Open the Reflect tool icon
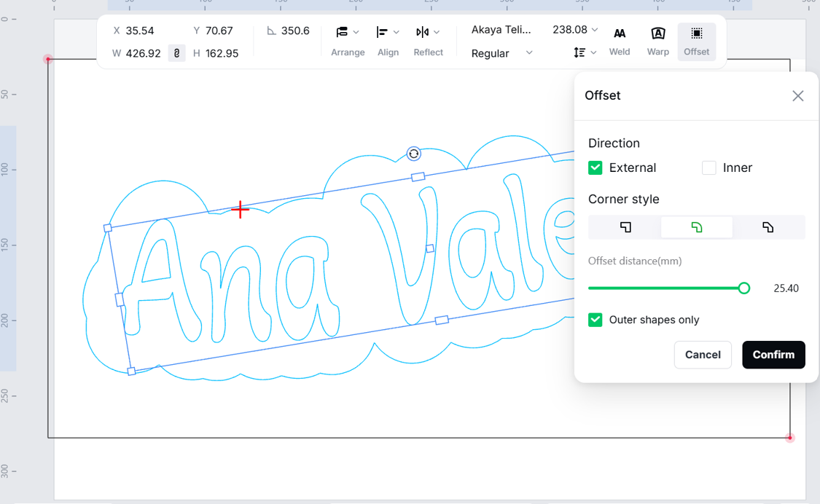820x504 pixels. coord(422,33)
